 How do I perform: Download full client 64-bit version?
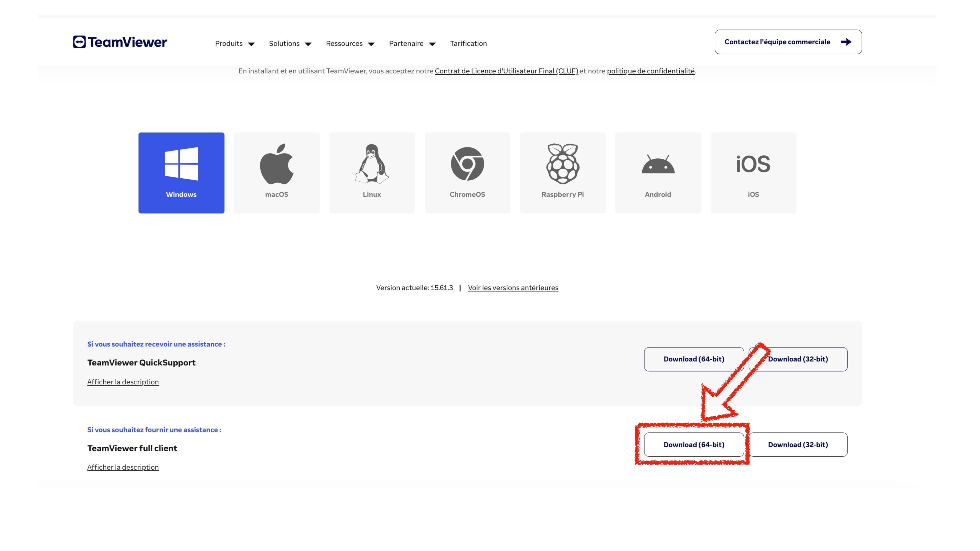(x=694, y=445)
